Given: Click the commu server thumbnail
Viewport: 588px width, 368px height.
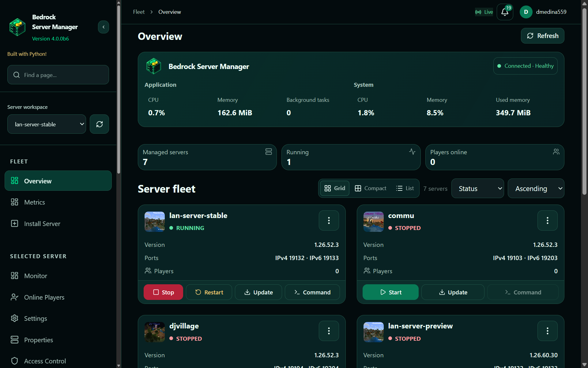Looking at the screenshot, I should tap(373, 222).
